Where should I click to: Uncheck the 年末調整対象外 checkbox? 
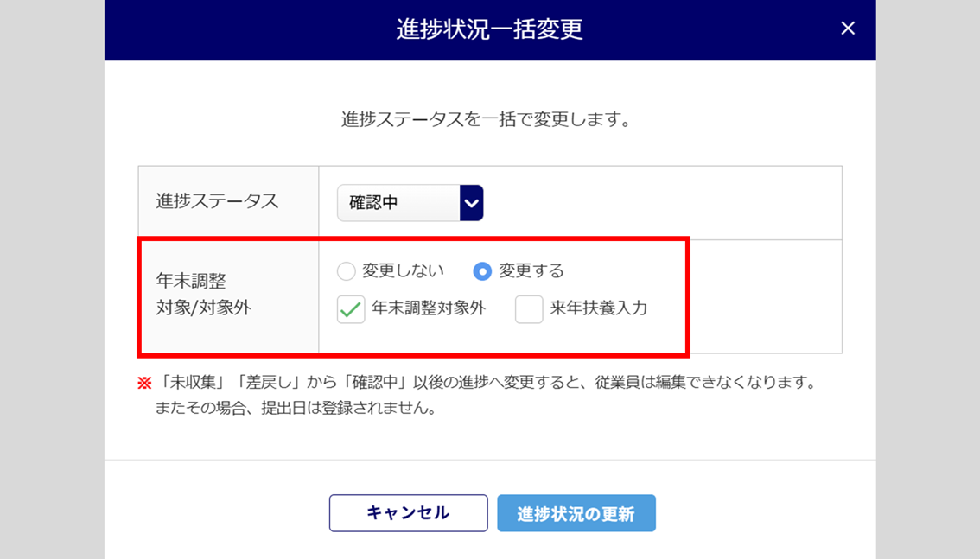coord(351,309)
